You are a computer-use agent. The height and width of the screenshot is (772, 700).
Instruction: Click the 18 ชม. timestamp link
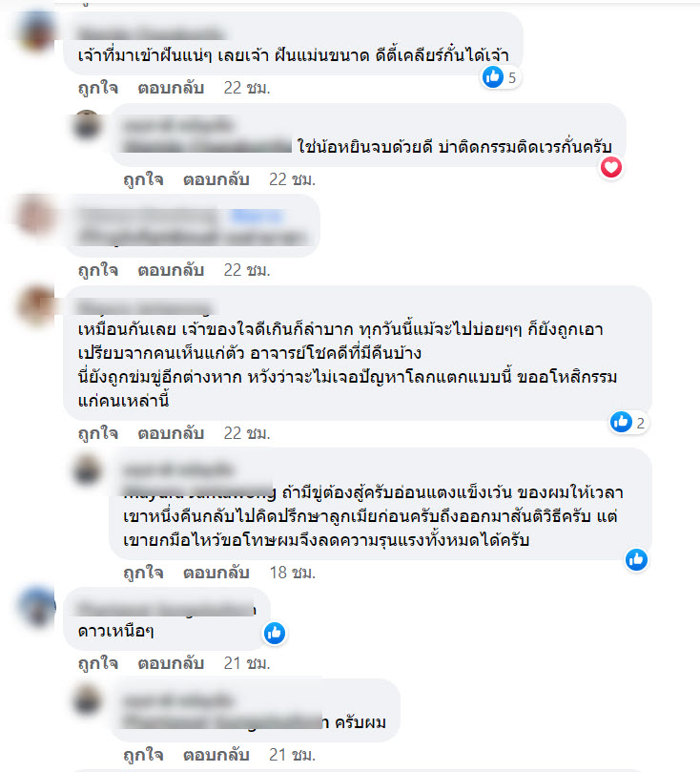292,573
